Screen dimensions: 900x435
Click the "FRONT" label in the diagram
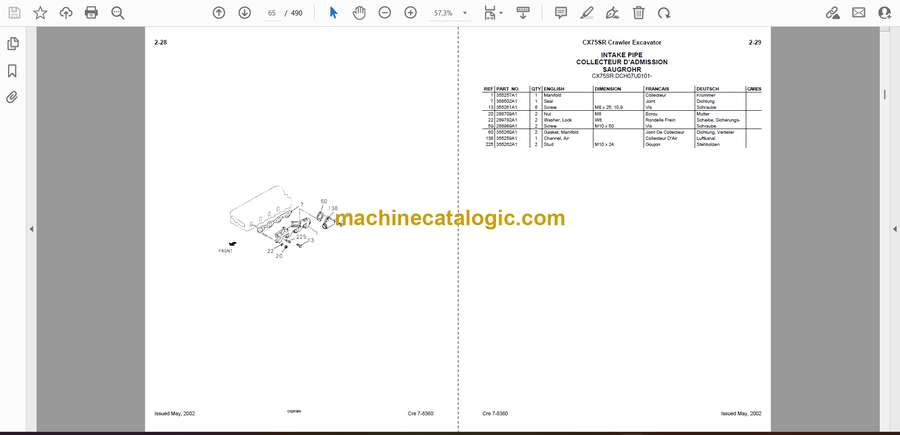tap(226, 251)
